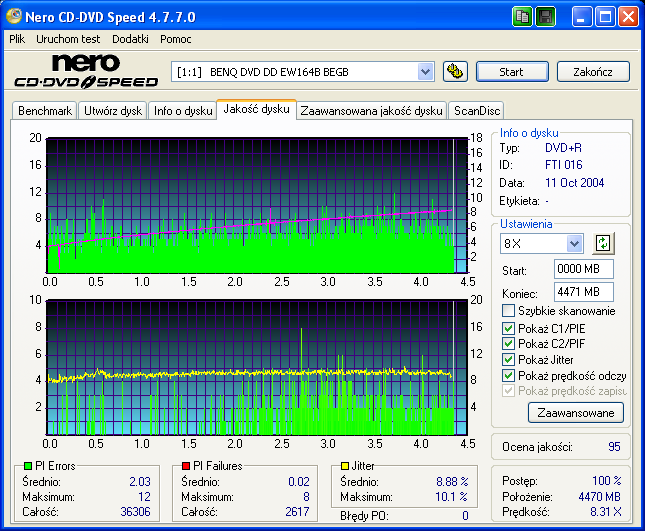This screenshot has width=645, height=531.
Task: Close the Nero CD-DVD Speed window
Action: tap(628, 17)
